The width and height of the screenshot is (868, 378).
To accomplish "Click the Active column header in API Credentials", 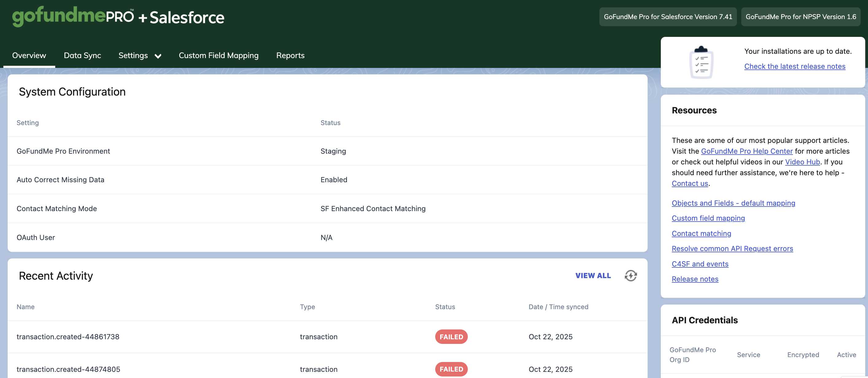I will (847, 354).
